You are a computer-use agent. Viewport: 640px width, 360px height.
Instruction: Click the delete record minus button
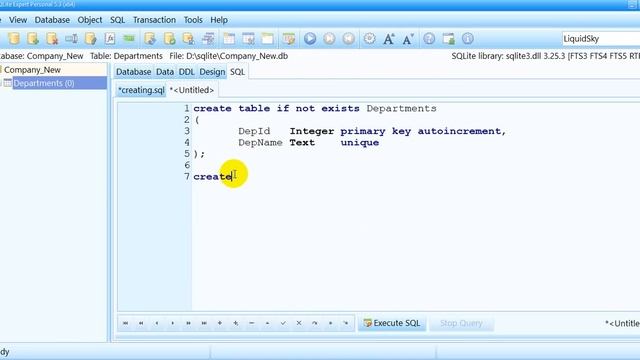point(251,323)
